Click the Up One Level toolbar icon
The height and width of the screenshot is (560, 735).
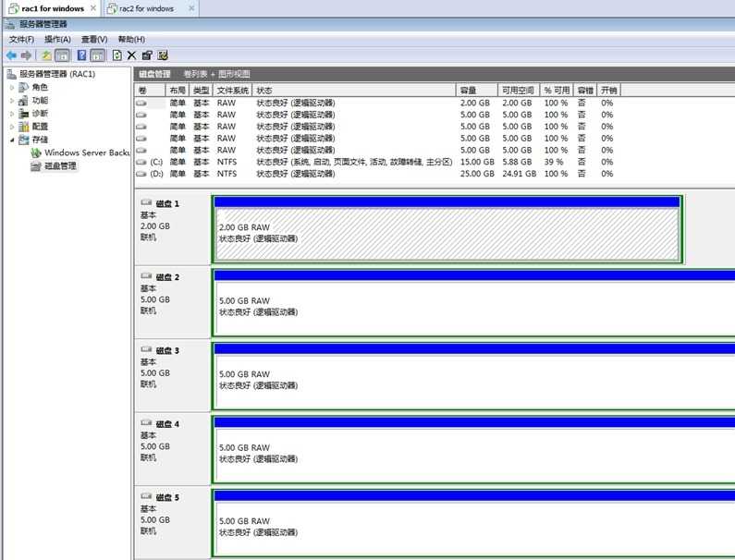pos(46,55)
